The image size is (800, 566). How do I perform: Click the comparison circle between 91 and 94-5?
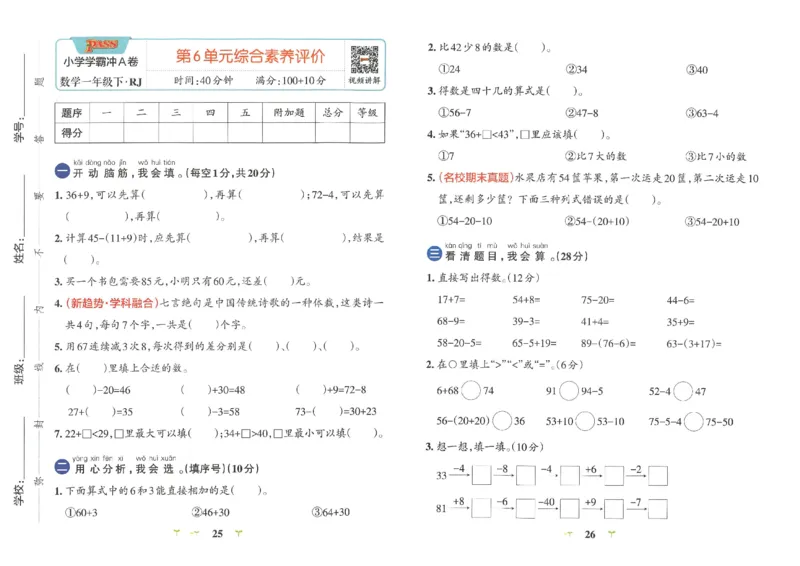tap(569, 391)
